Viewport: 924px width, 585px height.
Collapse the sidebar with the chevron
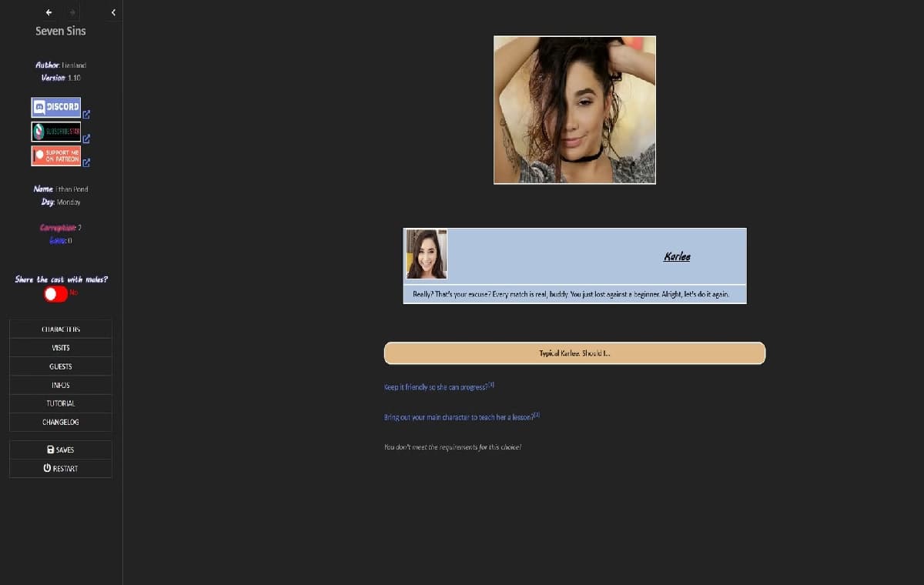113,12
